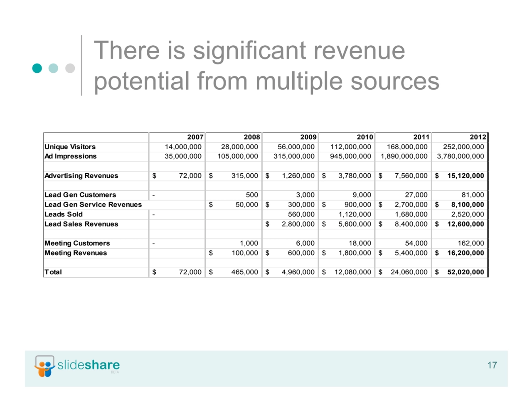The width and height of the screenshot is (532, 411).
Task: Click leads sold value 2,520,000
Action: (x=468, y=214)
